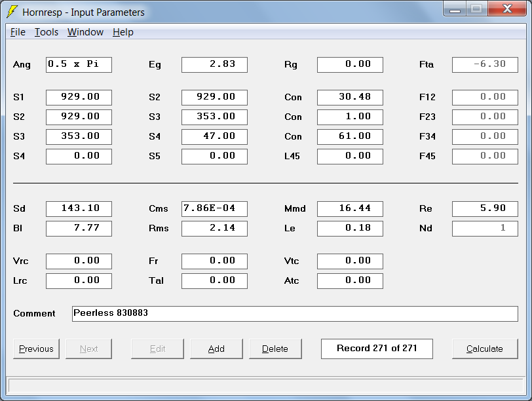The image size is (532, 401).
Task: Open the Help menu
Action: (123, 32)
